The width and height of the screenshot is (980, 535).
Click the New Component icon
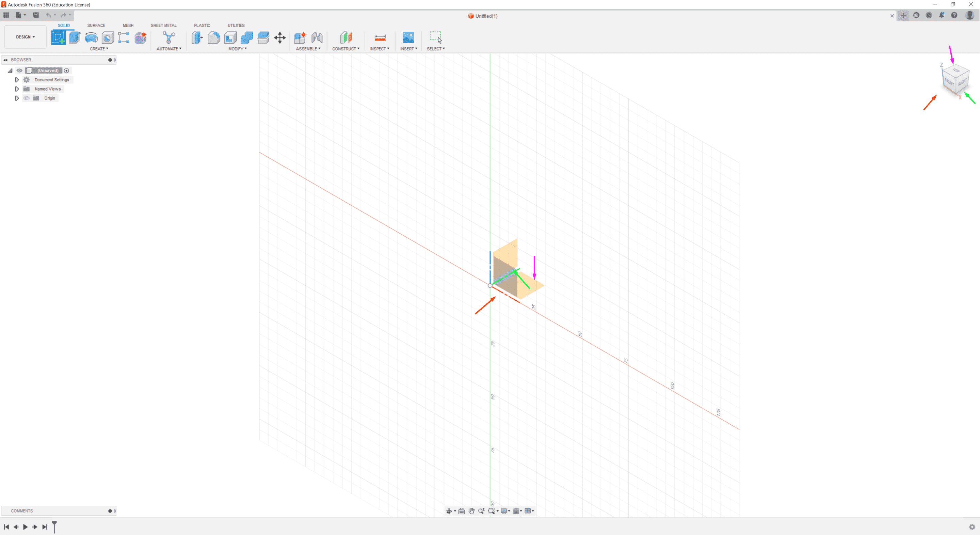[300, 38]
